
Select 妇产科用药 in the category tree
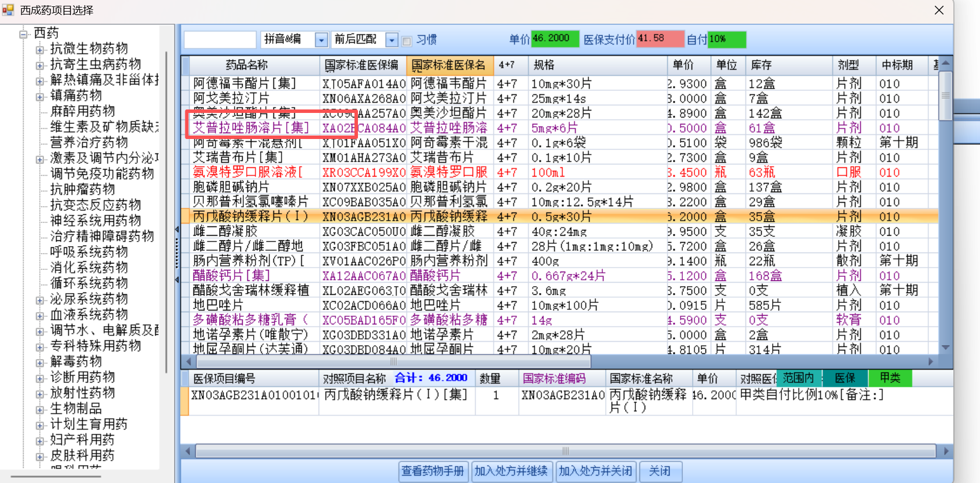(82, 439)
